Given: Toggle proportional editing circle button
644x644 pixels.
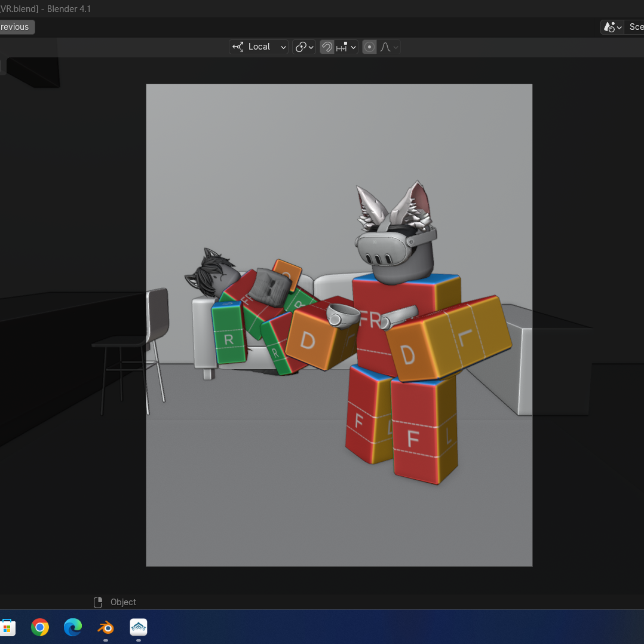Looking at the screenshot, I should (369, 47).
